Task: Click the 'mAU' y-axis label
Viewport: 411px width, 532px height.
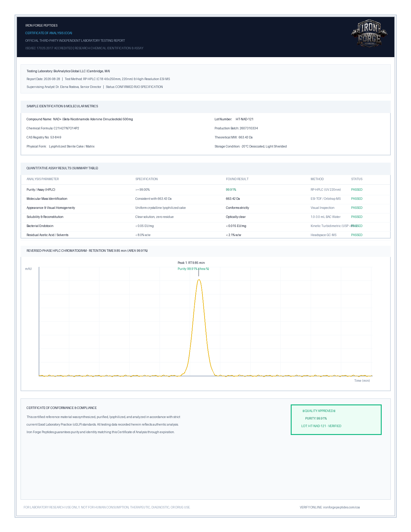Action: click(x=28, y=269)
